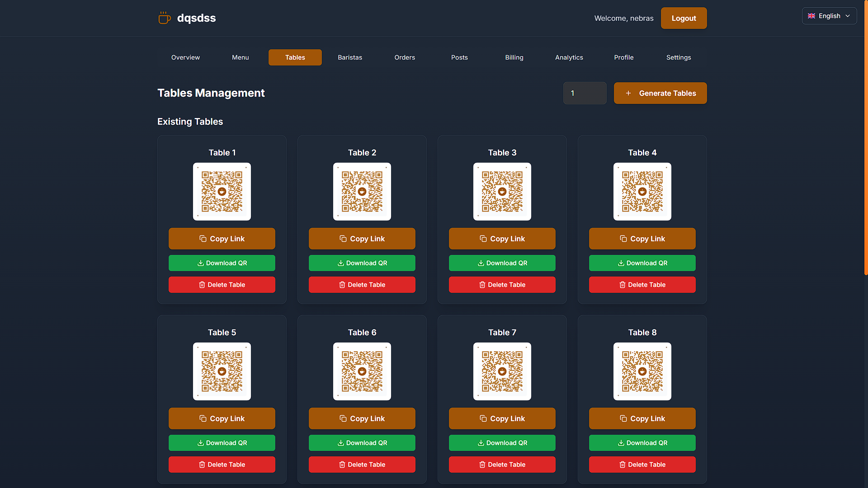Click the copy icon on Table 1's Copy Link
The image size is (868, 488).
203,239
